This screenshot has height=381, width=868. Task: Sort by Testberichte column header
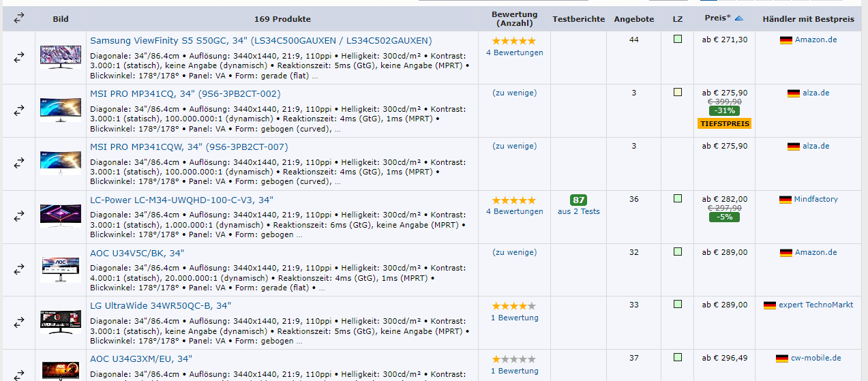tap(579, 19)
